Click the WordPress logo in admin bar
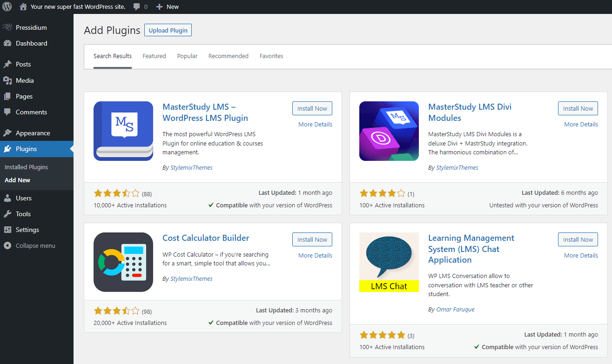 [x=7, y=7]
